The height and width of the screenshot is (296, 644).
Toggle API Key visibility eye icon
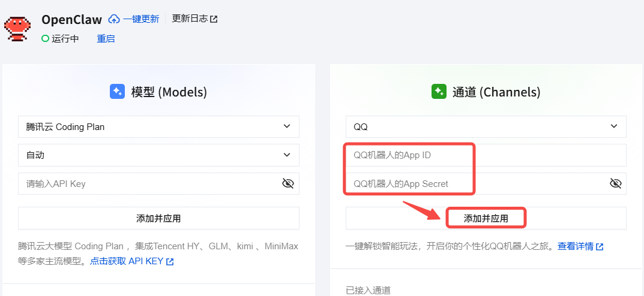288,183
